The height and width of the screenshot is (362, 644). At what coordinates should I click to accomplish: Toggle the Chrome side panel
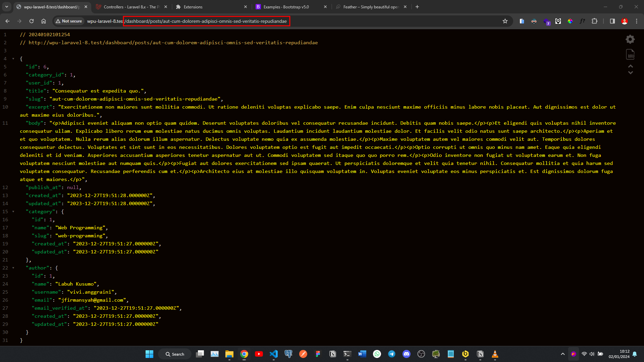click(612, 21)
